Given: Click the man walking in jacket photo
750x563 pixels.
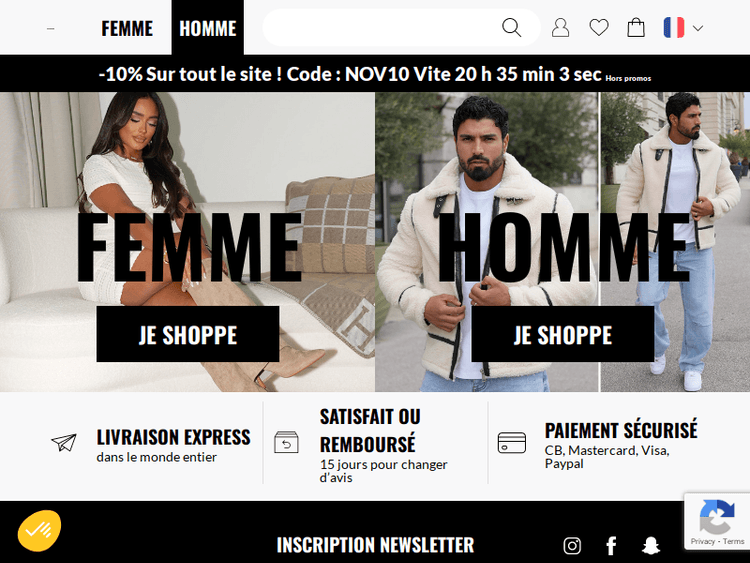Looking at the screenshot, I should tap(675, 242).
